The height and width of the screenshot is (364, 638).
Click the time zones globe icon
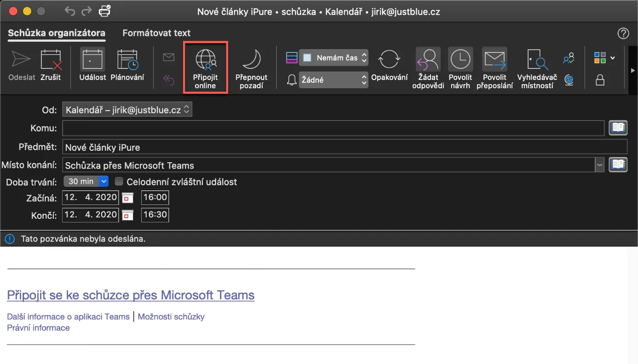569,80
